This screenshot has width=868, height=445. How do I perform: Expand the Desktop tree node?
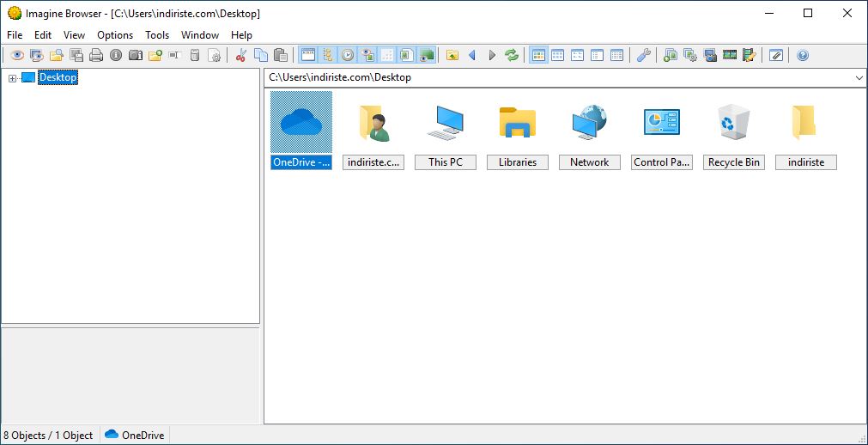tap(12, 79)
